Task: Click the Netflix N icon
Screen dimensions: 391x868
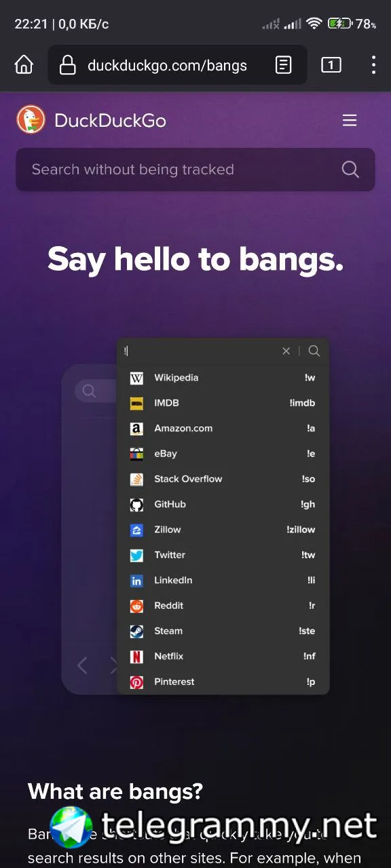Action: [x=136, y=656]
